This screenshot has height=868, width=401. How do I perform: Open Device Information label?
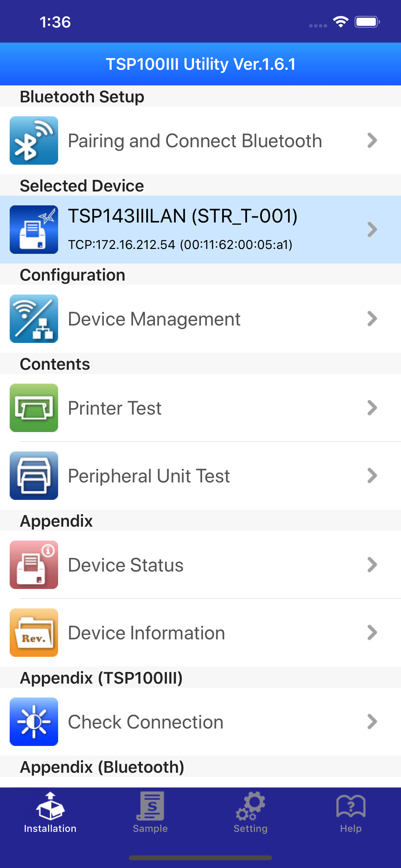point(146,633)
